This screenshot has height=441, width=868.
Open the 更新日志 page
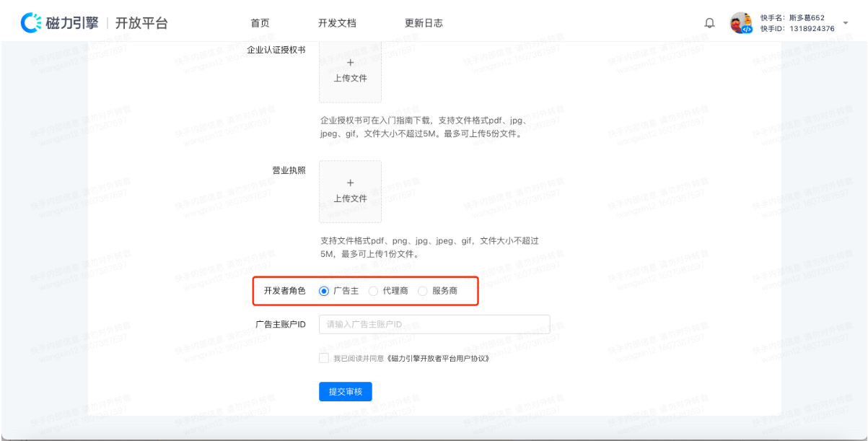[425, 22]
